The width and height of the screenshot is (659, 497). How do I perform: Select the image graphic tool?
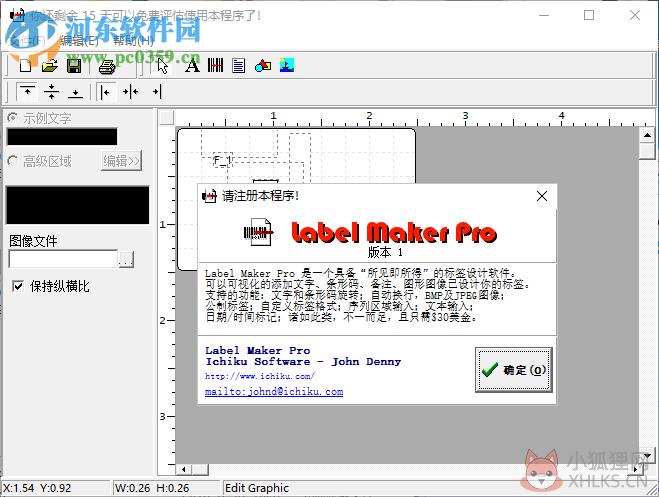[287, 66]
